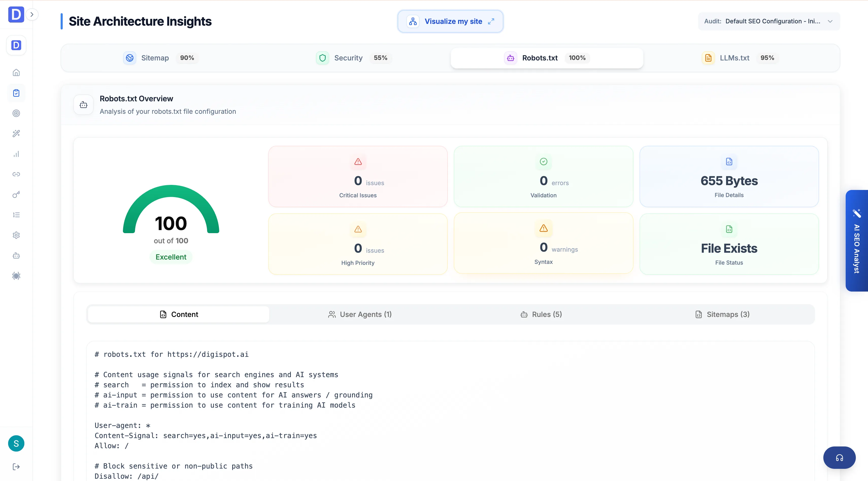This screenshot has height=481, width=868.
Task: Open the magic wand icon in sidebar
Action: pyautogui.click(x=16, y=134)
